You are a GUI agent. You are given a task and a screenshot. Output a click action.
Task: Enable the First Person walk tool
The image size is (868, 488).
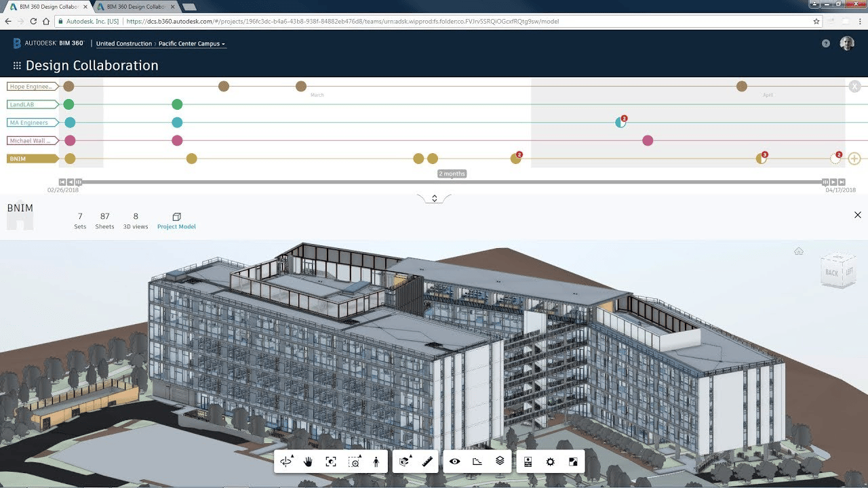click(x=375, y=461)
